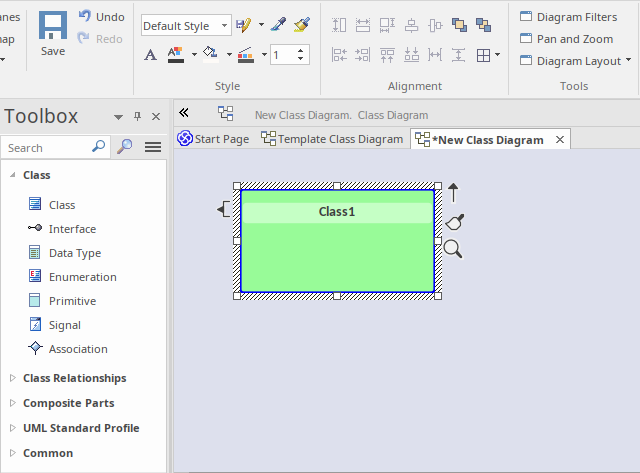This screenshot has width=640, height=473.
Task: Open the Default Style dropdown
Action: pyautogui.click(x=224, y=26)
